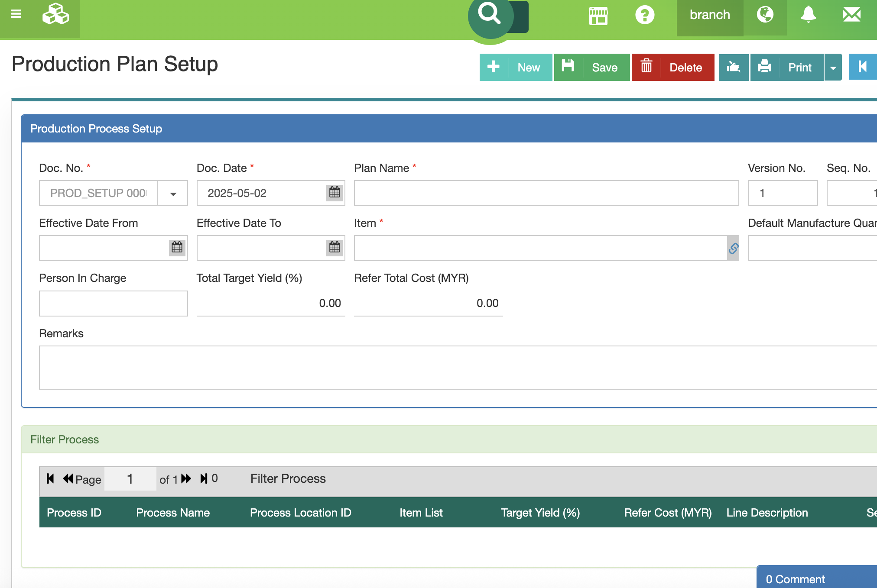Click the Version No. field
The image size is (877, 588).
coord(783,193)
